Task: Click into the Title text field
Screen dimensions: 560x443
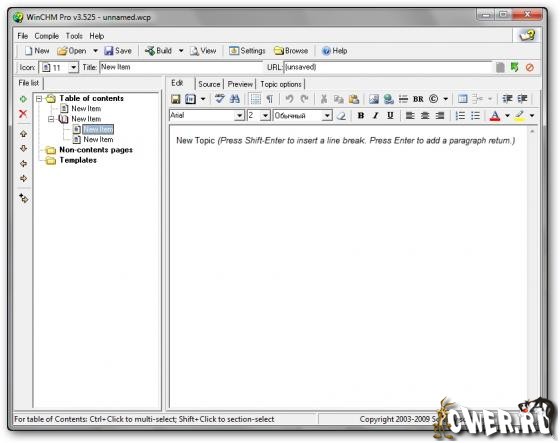Action: tap(181, 67)
